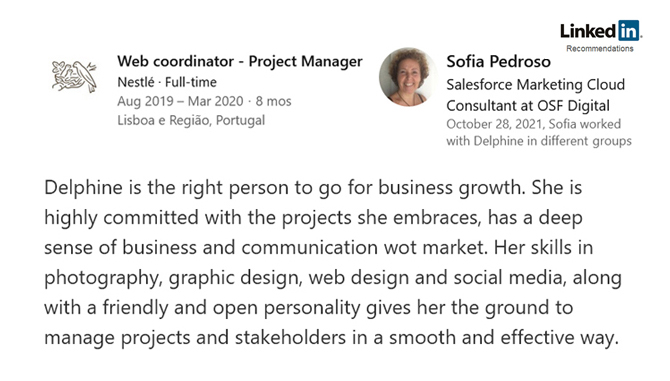Click the first line of the recommendation text
The height and width of the screenshot is (381, 670).
tap(313, 188)
